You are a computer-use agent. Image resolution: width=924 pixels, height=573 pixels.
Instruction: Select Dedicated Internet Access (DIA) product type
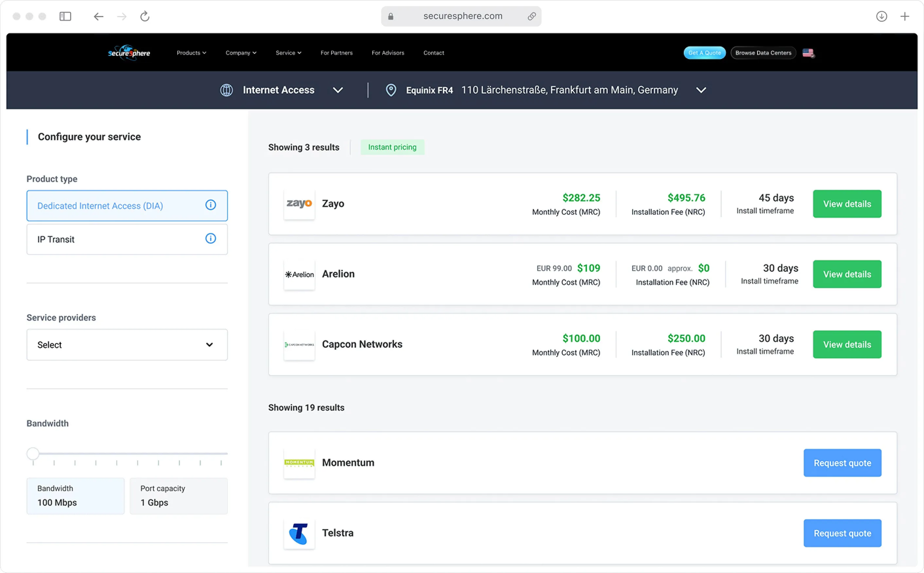point(114,206)
